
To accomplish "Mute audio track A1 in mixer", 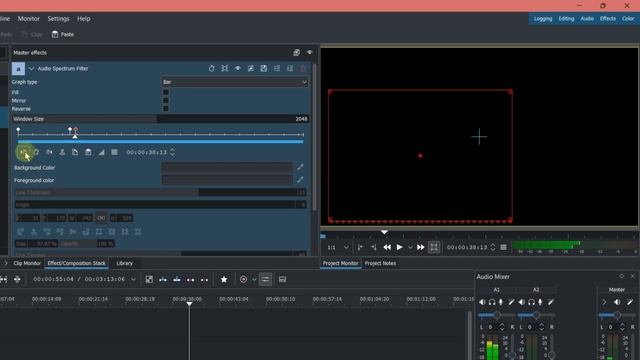I will click(482, 302).
